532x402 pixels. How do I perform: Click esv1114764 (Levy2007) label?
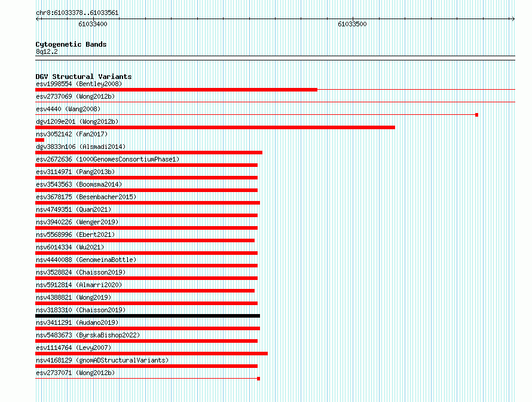coord(74,348)
